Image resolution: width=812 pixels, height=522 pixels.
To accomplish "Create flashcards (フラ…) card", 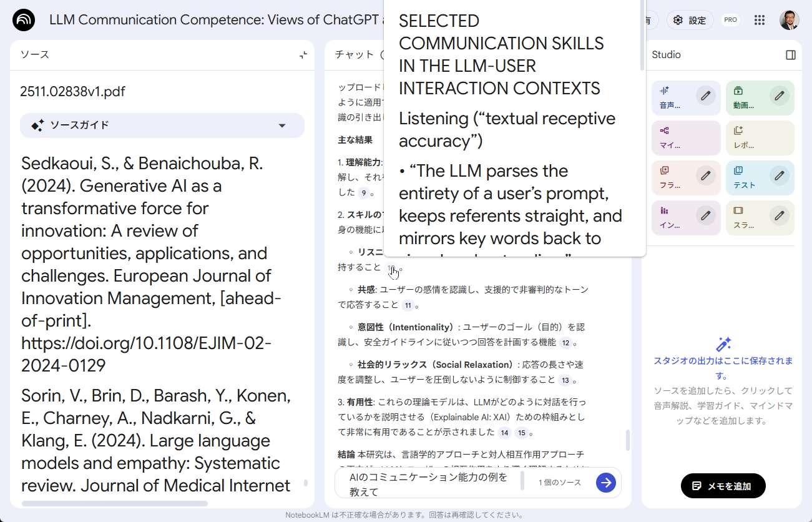I will [x=686, y=178].
